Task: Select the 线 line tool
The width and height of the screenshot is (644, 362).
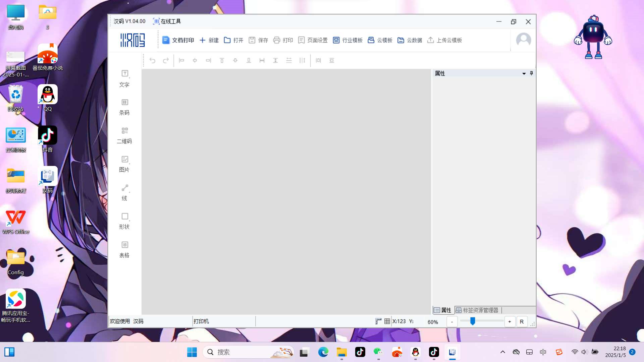Action: point(124,193)
